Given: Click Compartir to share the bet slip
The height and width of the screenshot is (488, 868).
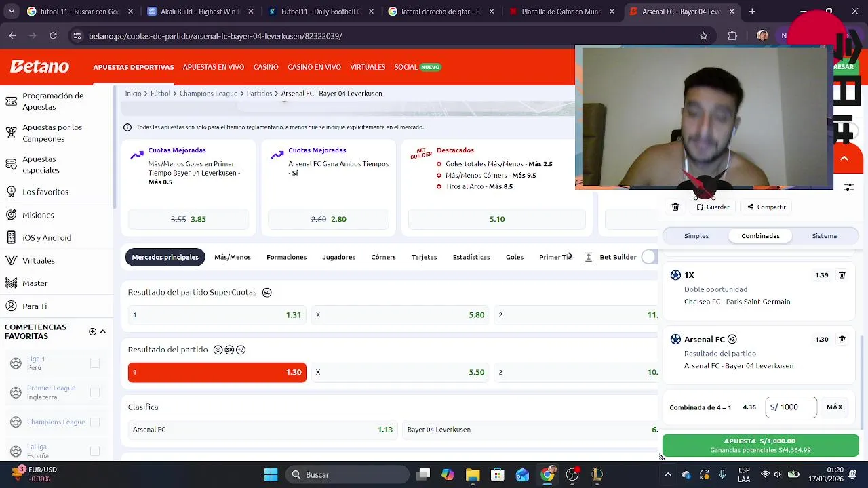Looking at the screenshot, I should (766, 207).
